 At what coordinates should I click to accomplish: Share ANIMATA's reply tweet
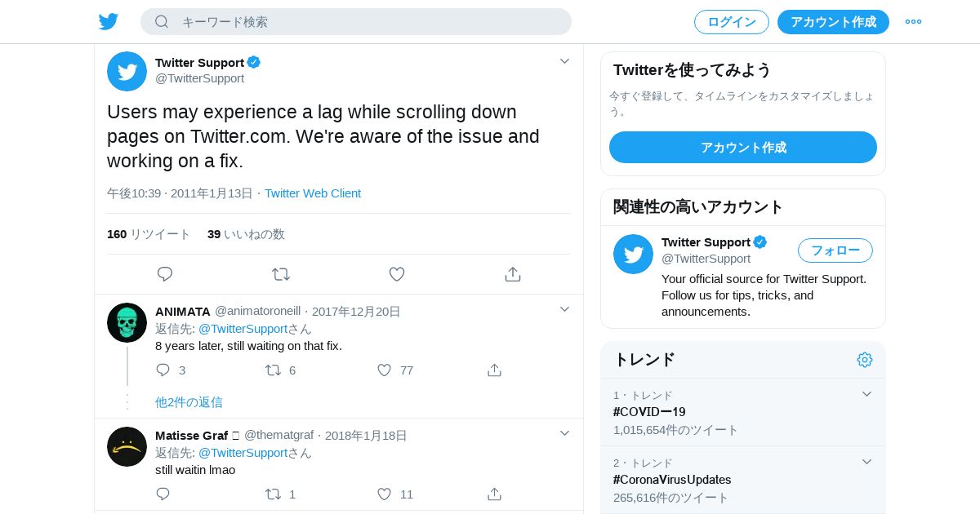(494, 370)
